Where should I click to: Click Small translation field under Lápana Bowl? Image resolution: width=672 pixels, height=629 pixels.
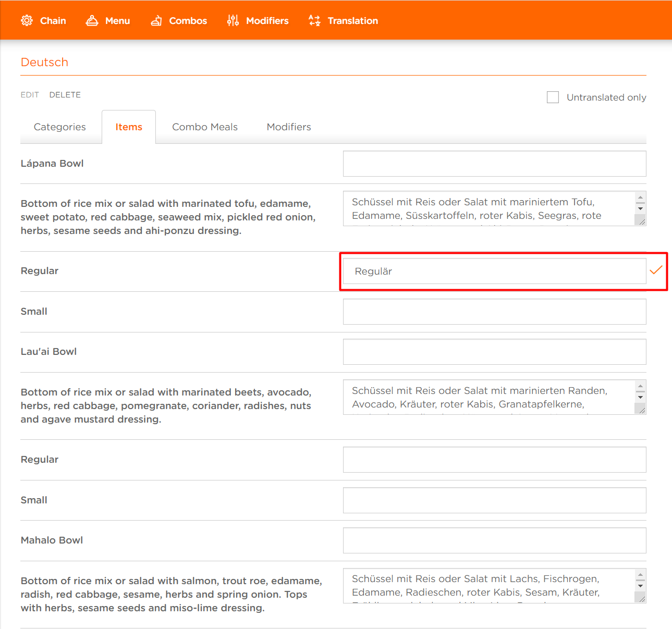[x=494, y=312]
